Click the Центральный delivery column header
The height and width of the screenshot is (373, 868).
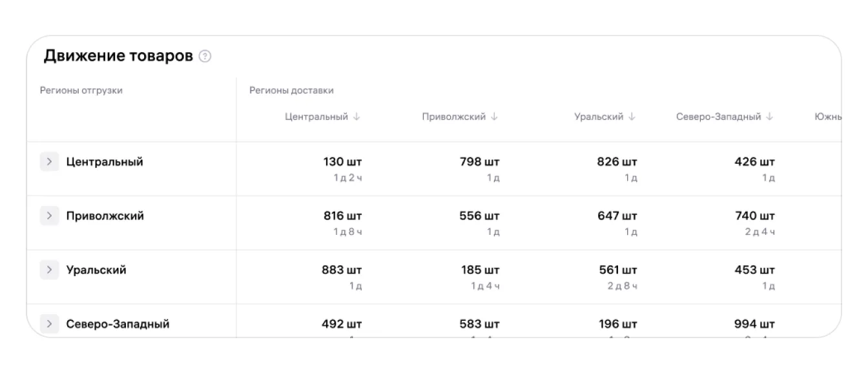click(x=316, y=117)
